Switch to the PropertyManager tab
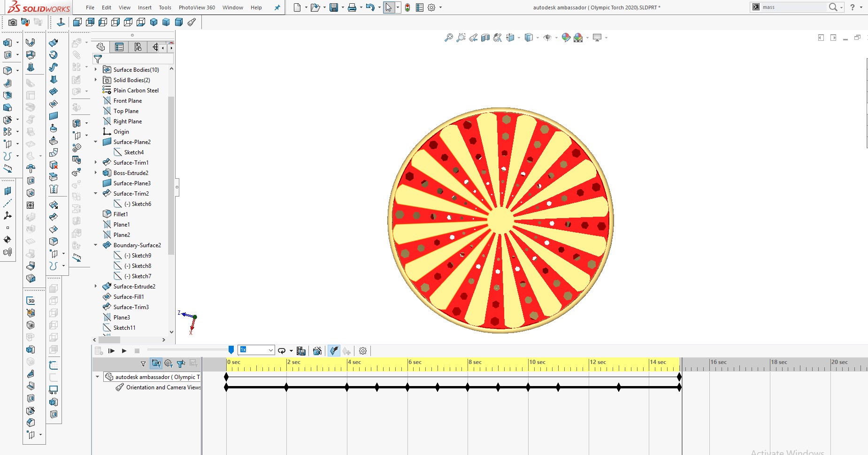Screen dimensions: 868x455 119,47
